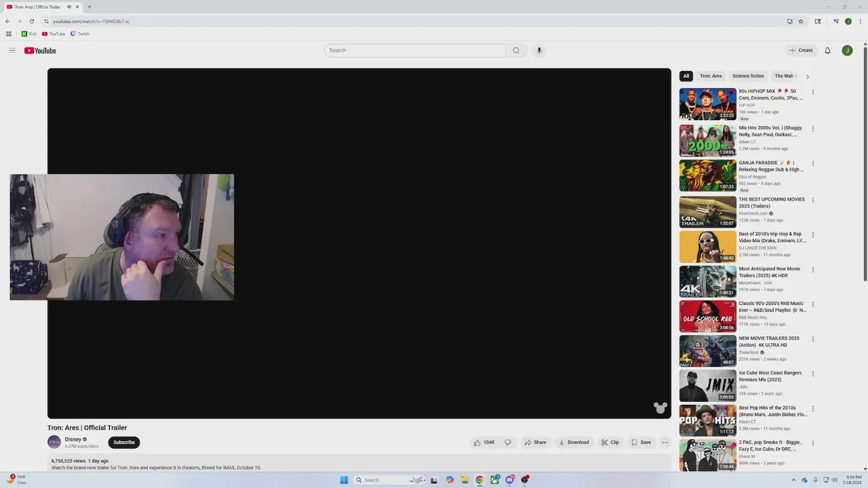Open the Chrome apps grid shortcut
This screenshot has height=488, width=868.
click(x=9, y=34)
